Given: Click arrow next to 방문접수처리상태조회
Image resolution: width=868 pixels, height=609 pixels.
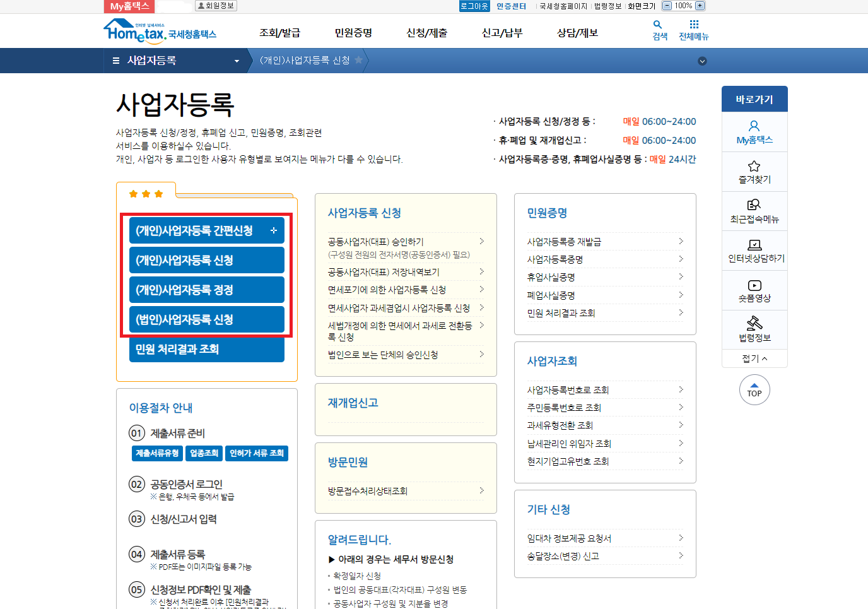Looking at the screenshot, I should (482, 490).
